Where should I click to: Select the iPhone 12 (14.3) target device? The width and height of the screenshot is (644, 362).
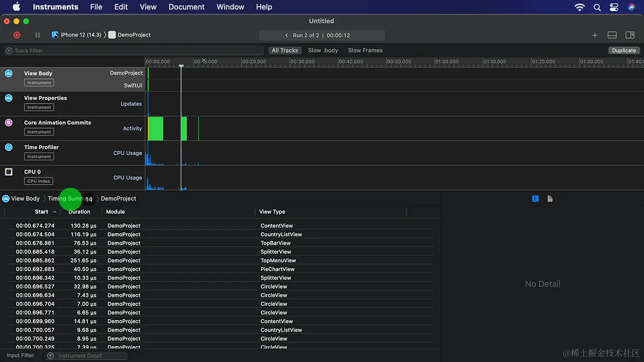pyautogui.click(x=77, y=35)
